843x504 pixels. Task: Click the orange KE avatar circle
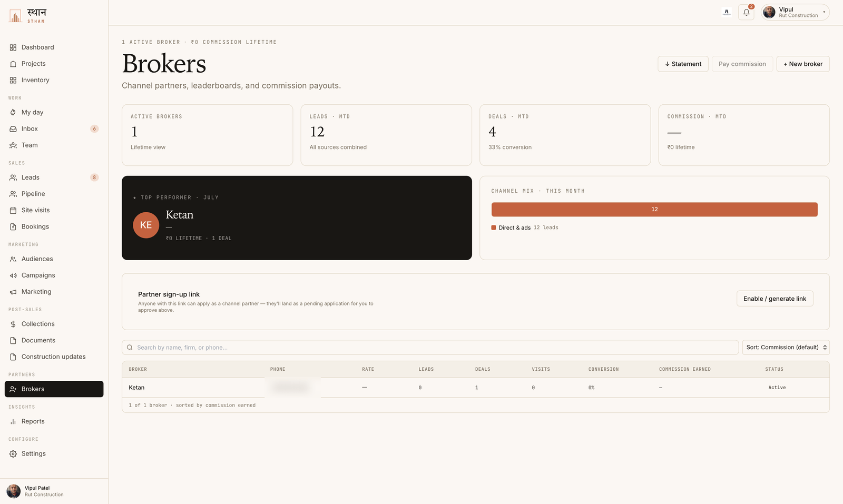(146, 225)
